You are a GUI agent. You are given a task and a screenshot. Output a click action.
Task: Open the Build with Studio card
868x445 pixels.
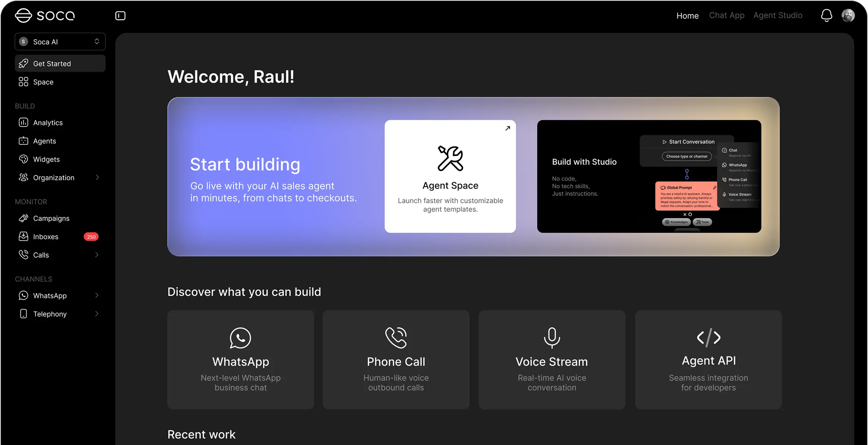click(x=649, y=176)
